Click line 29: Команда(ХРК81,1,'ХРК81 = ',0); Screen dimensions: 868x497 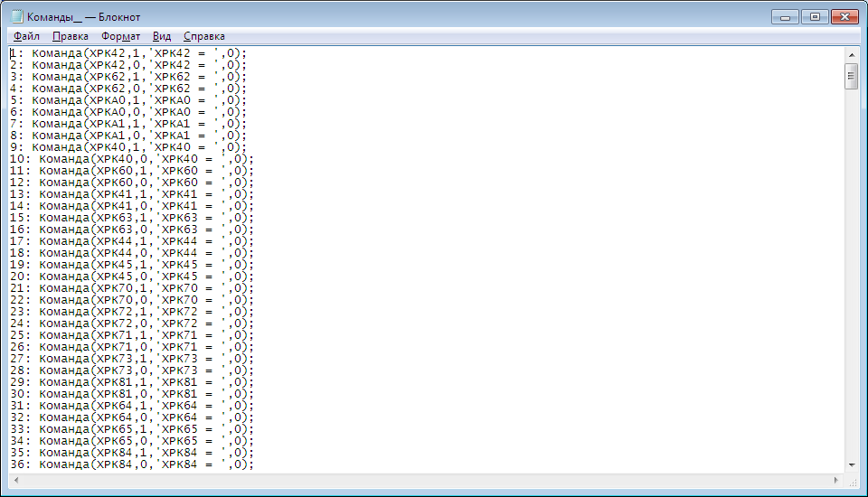[x=132, y=382]
